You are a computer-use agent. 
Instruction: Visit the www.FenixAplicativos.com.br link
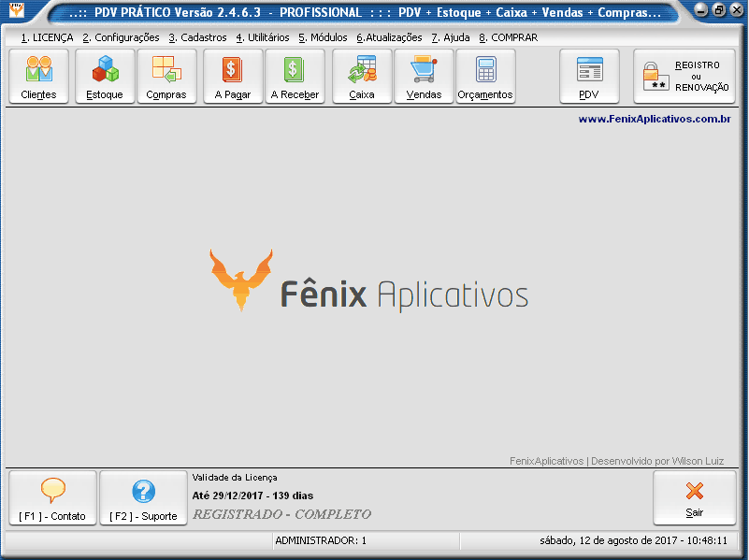(x=655, y=119)
